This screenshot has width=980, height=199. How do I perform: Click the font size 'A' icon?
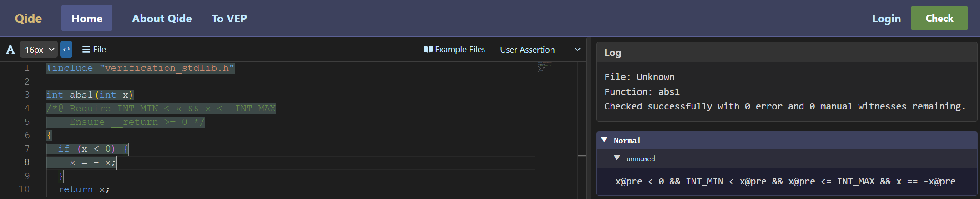point(10,50)
